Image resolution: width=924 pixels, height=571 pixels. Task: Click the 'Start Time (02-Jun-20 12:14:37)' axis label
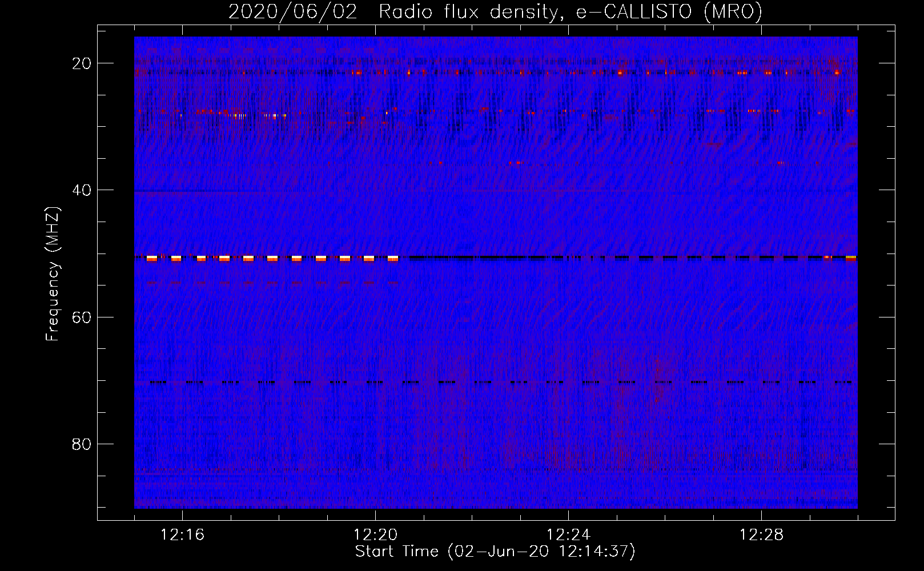pyautogui.click(x=495, y=552)
